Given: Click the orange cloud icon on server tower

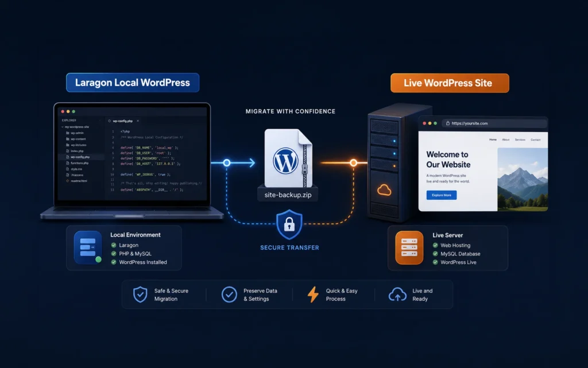Looking at the screenshot, I should click(x=384, y=191).
